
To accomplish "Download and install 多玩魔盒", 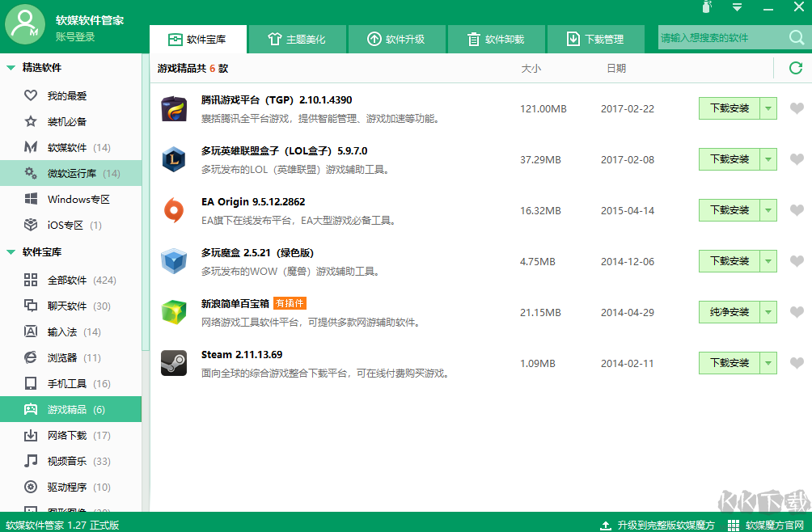I will (730, 261).
